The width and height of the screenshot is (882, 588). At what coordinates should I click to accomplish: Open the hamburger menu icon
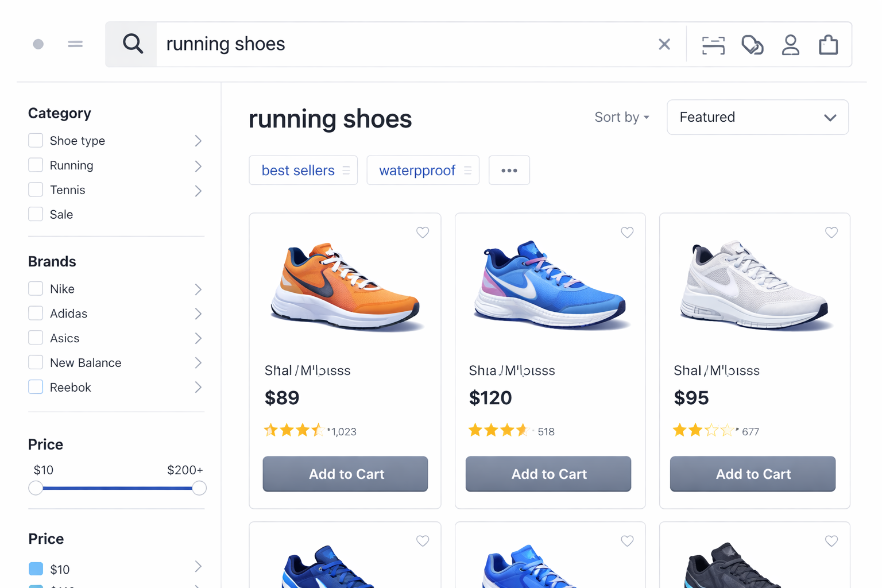pos(75,44)
